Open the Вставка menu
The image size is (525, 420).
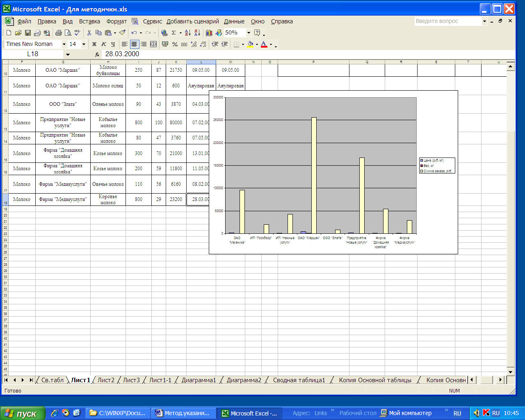[89, 21]
